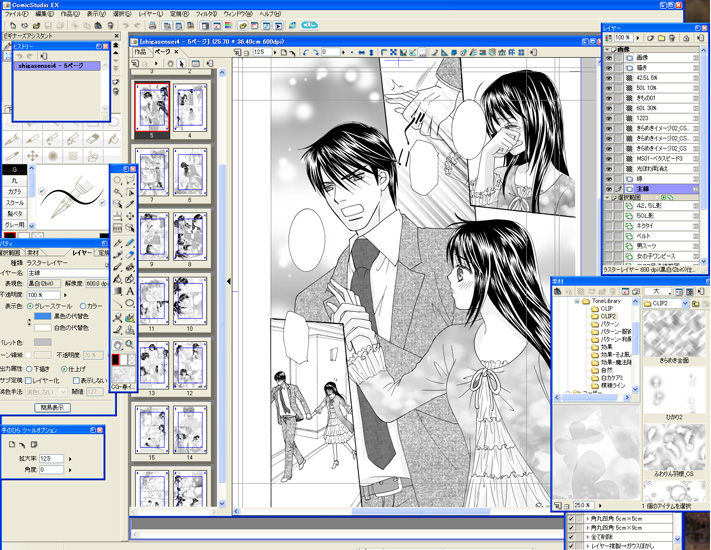
Task: Open the CLIP2 folder dropdown in the Materials panel
Action: point(685,303)
